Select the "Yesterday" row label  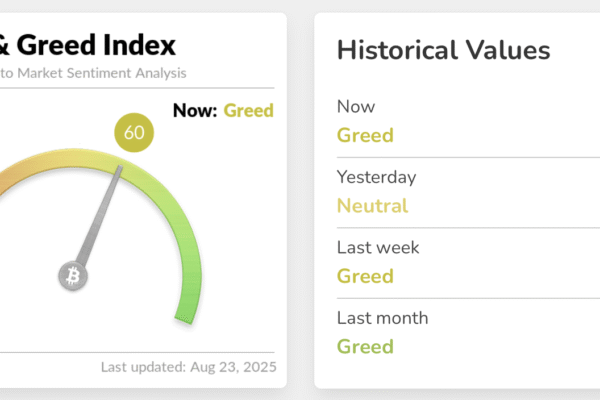(x=376, y=177)
